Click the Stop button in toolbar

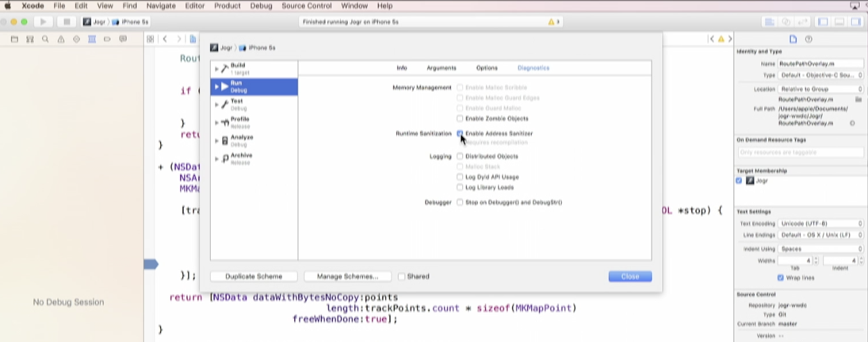[67, 22]
